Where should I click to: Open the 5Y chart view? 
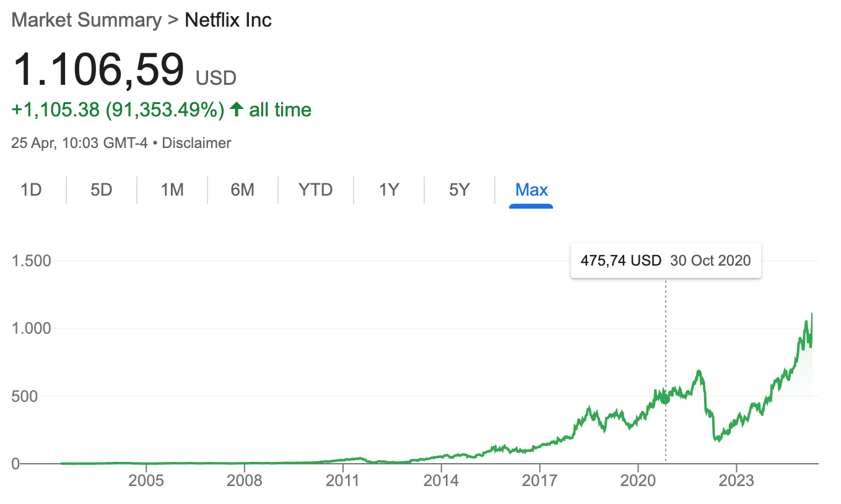coord(460,189)
